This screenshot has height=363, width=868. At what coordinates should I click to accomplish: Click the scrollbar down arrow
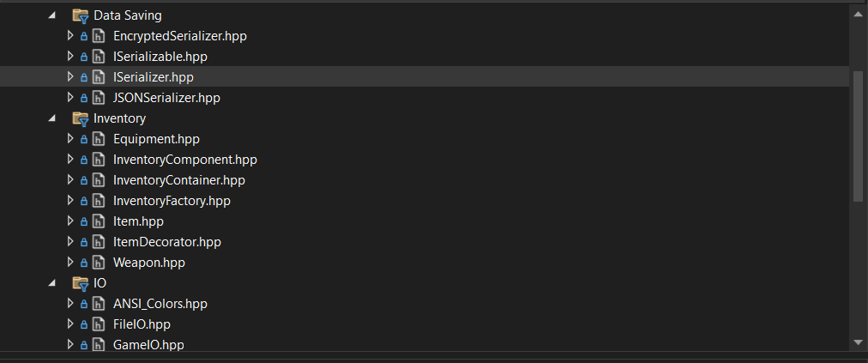point(858,342)
